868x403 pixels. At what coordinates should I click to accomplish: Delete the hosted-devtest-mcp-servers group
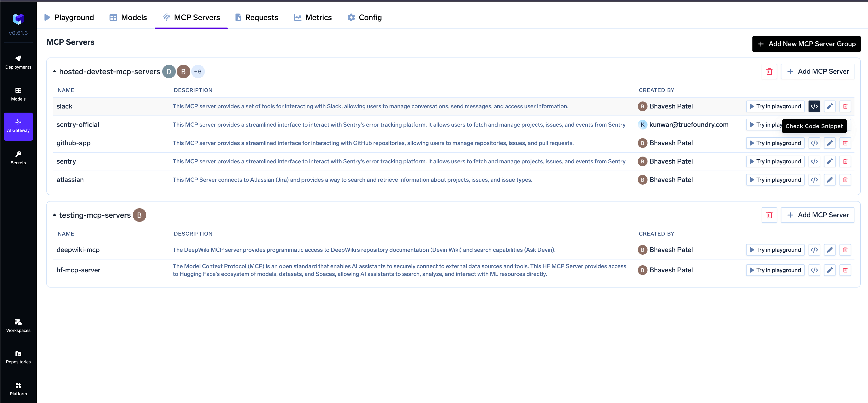(x=769, y=71)
